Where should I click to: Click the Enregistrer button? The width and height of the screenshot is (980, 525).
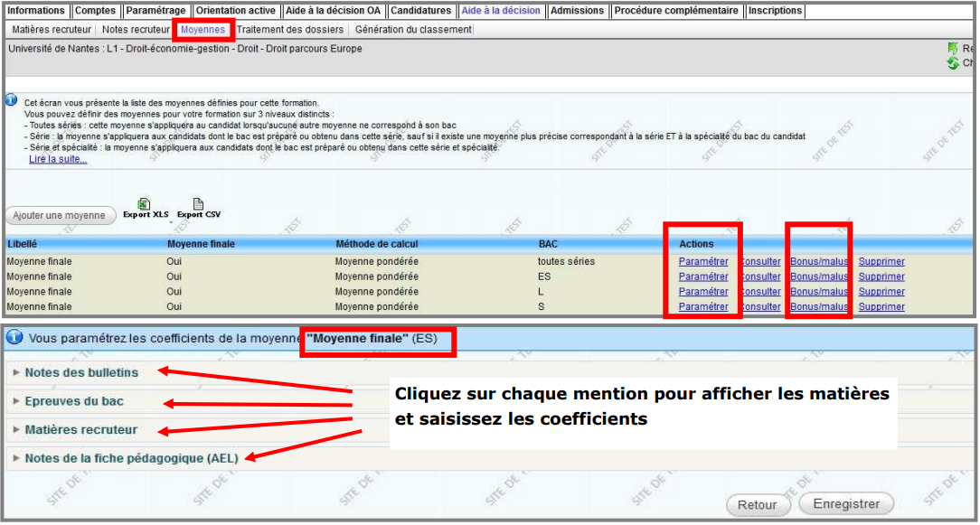(846, 504)
